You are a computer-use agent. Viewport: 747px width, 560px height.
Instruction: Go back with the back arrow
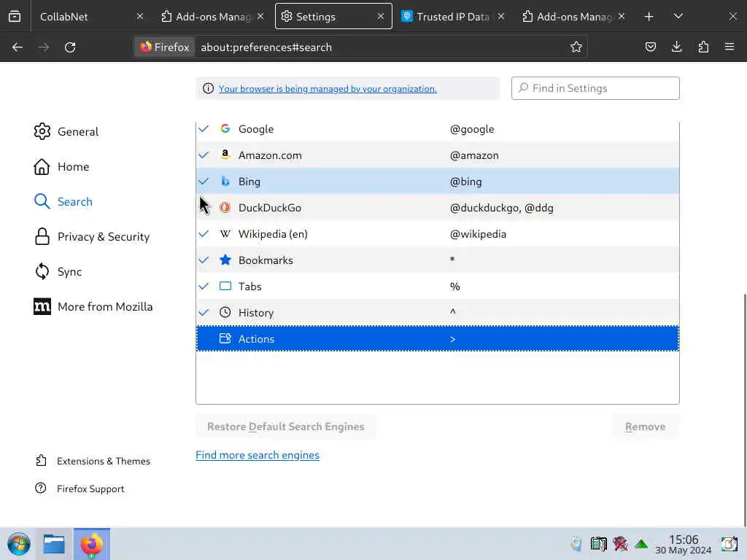pos(18,47)
